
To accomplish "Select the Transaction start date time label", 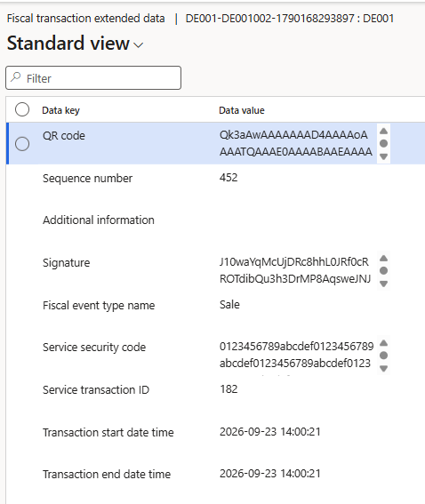I will coord(108,433).
